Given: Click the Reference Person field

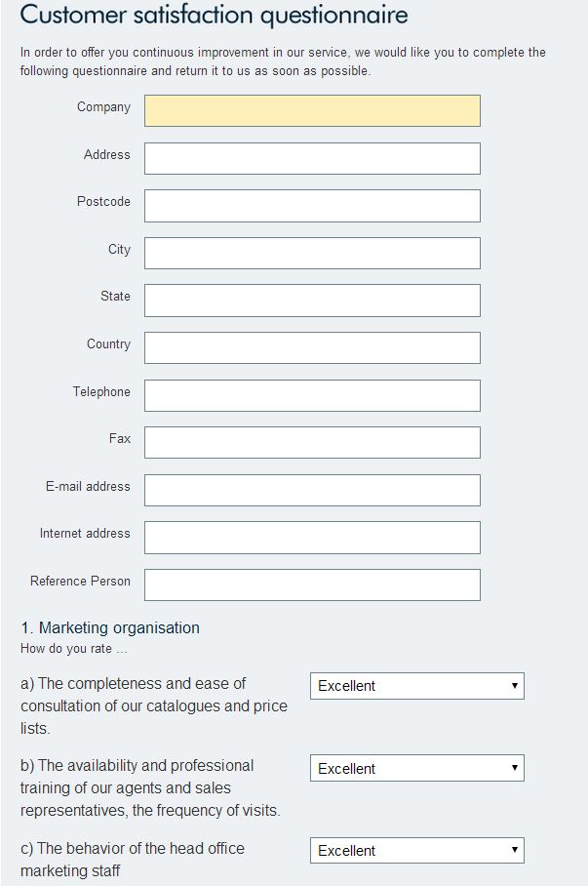Looking at the screenshot, I should click(312, 584).
